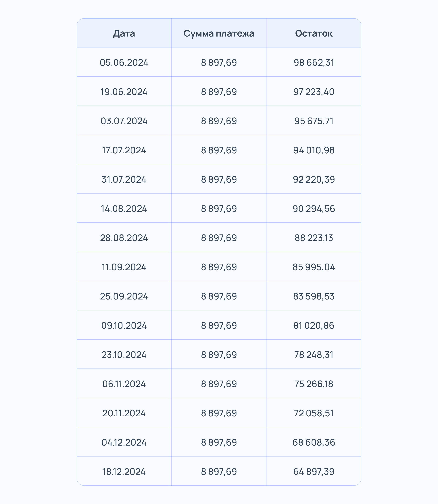Click the balance 97 223,40
The width and height of the screenshot is (438, 504).
click(x=314, y=92)
